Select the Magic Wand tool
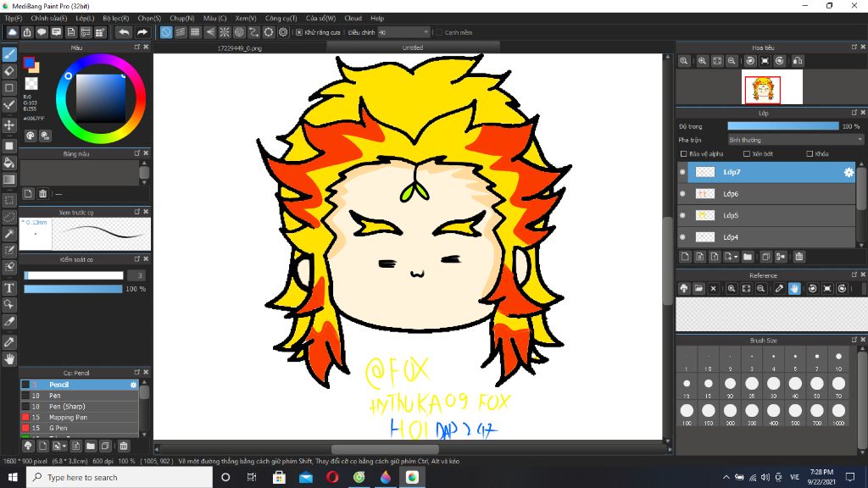 click(8, 234)
